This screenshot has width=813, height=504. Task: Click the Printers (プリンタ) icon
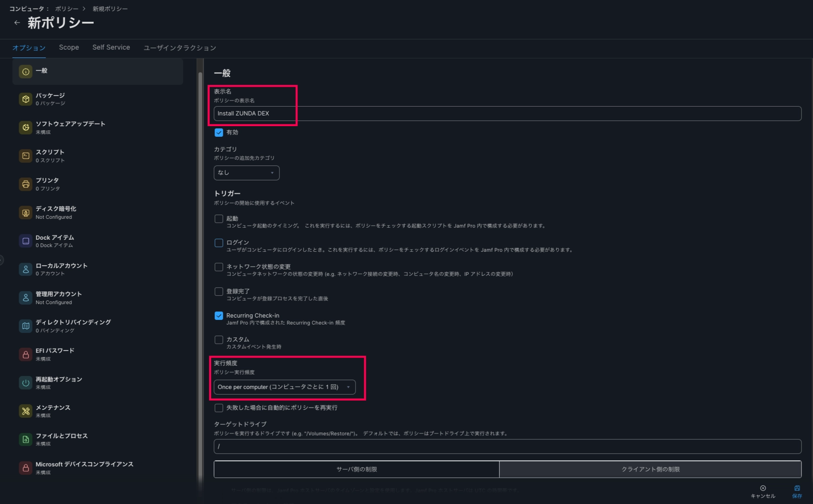pyautogui.click(x=26, y=184)
